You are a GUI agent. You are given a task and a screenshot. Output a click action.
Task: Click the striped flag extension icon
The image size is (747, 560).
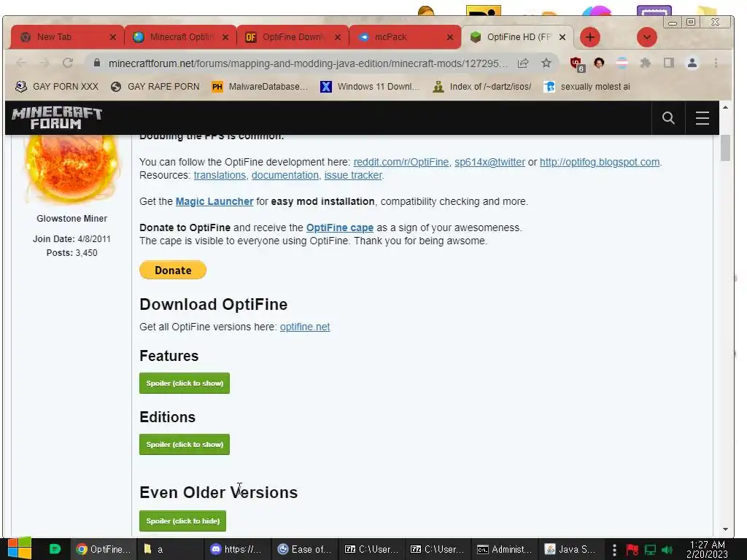pos(622,63)
